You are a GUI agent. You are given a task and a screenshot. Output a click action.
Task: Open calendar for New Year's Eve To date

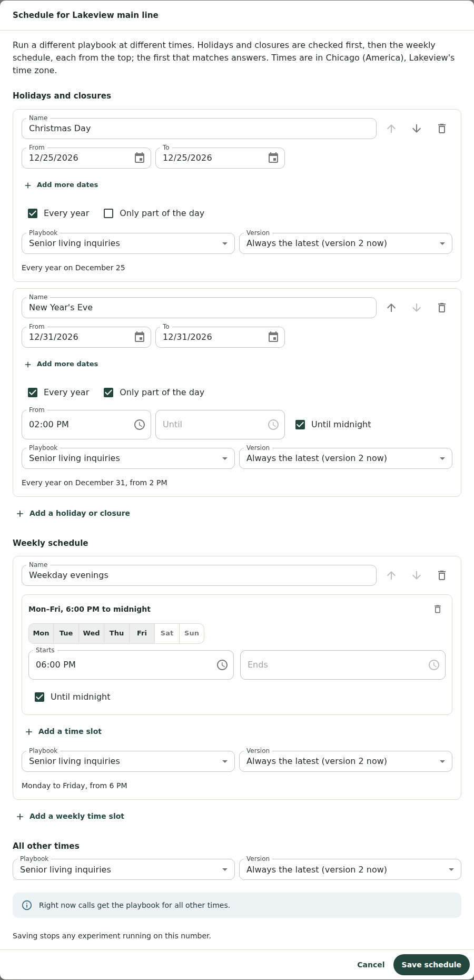tap(273, 337)
